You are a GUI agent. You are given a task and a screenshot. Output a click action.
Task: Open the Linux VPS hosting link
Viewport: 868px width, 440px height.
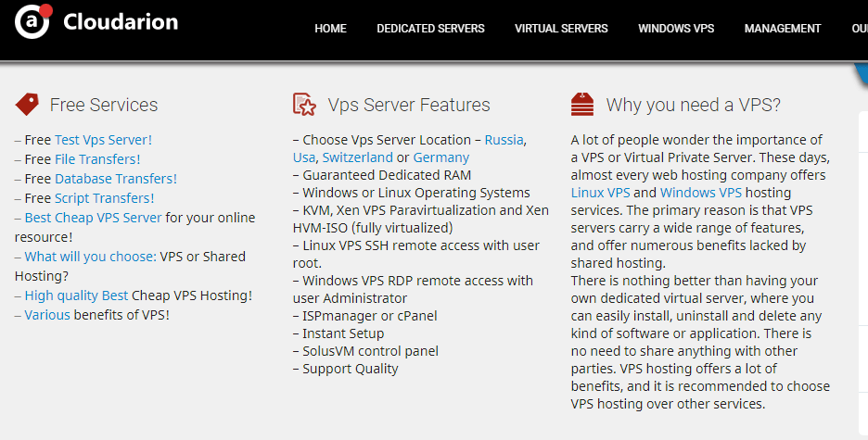coord(601,193)
